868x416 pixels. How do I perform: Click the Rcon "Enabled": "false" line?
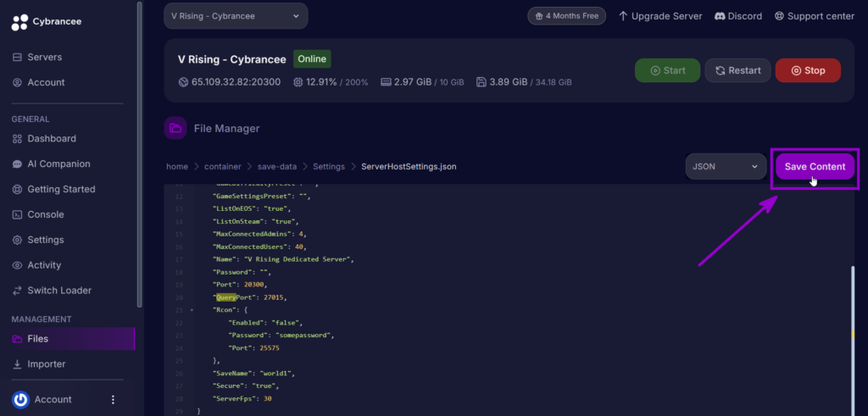point(265,323)
